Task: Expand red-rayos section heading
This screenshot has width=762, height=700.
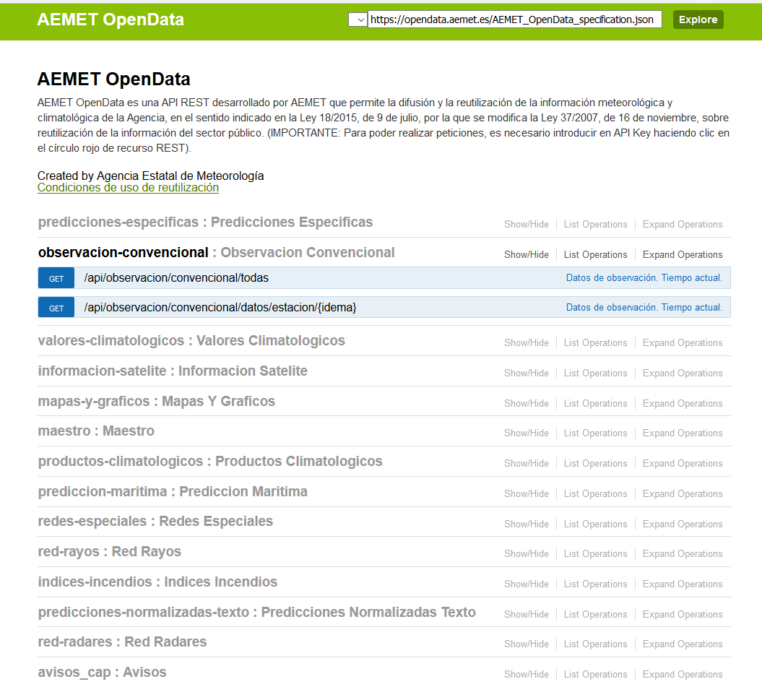Action: (109, 551)
